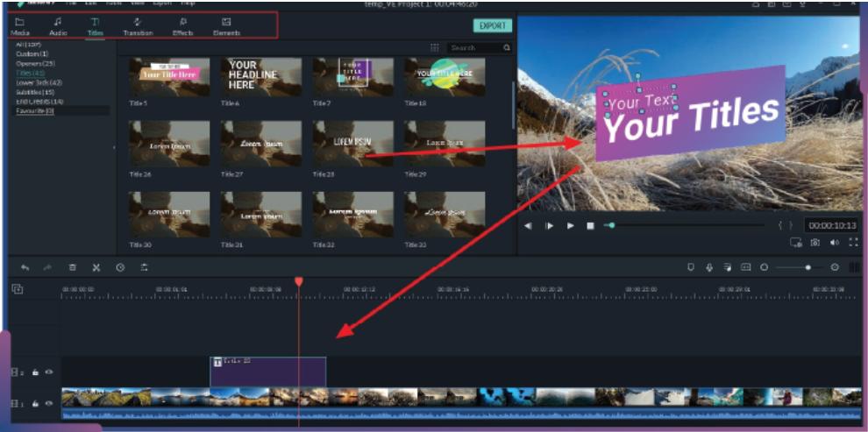868x432 pixels.
Task: Stop the preview playback
Action: [591, 226]
